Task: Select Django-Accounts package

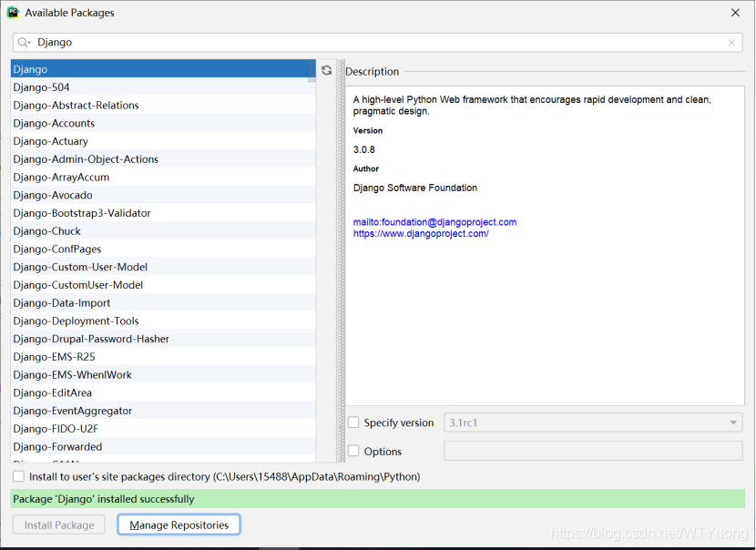Action: (163, 123)
